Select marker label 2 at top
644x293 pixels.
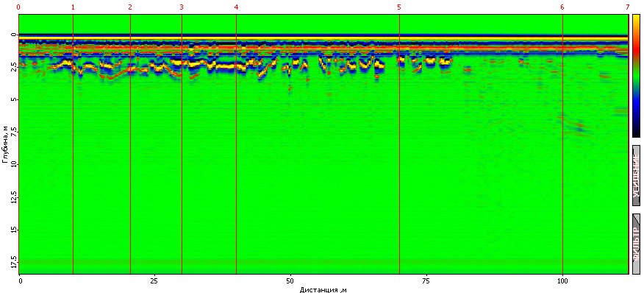tap(130, 7)
